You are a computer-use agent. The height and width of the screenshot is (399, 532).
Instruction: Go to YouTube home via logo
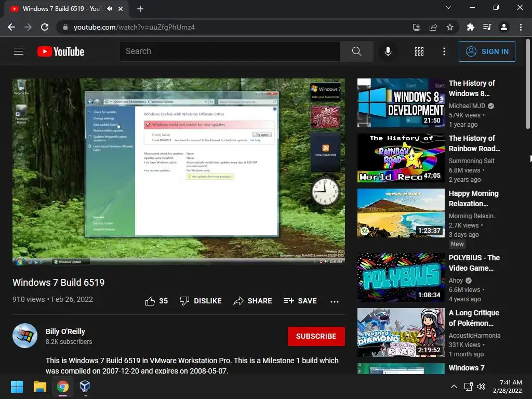pyautogui.click(x=61, y=51)
